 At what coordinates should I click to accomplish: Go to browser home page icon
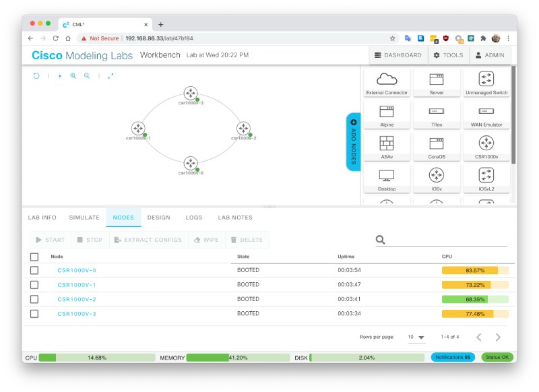(68, 38)
